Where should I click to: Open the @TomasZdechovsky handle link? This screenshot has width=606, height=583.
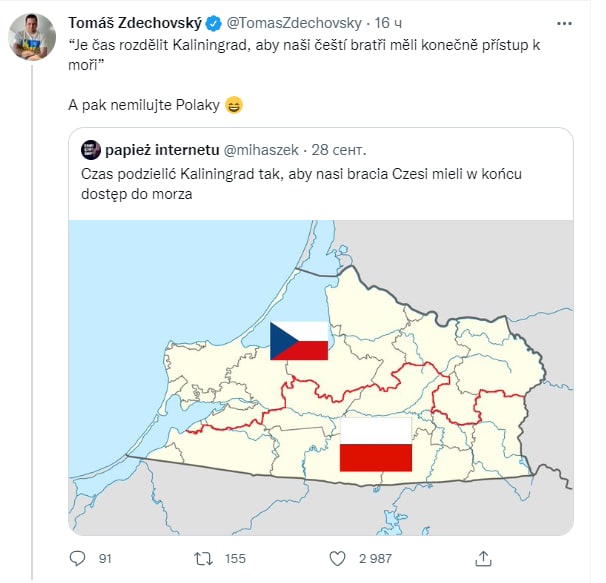pos(294,23)
